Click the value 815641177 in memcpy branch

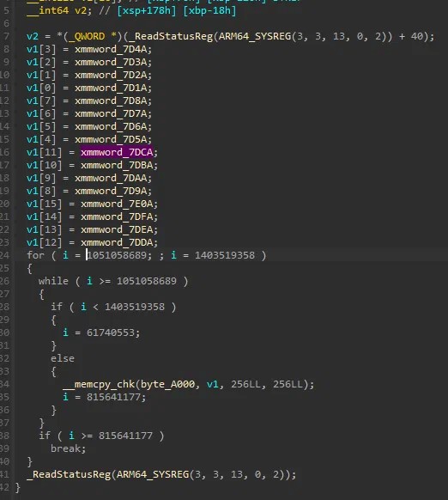[x=113, y=397]
